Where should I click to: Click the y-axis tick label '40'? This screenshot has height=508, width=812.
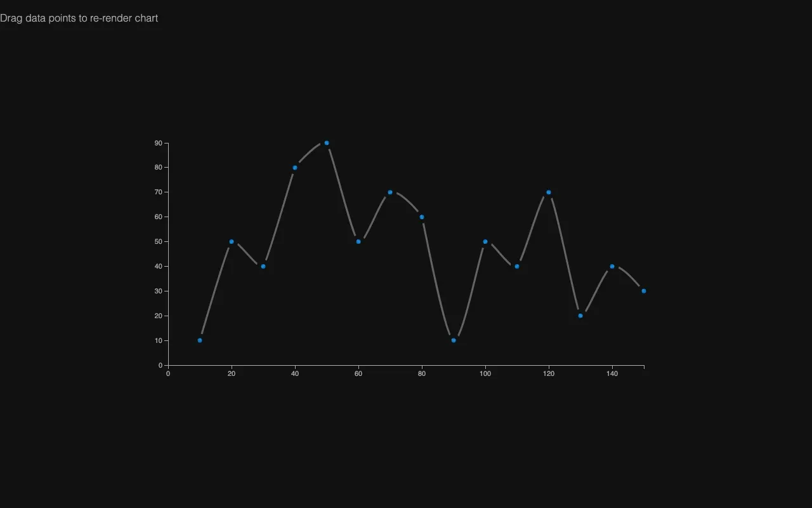159,267
